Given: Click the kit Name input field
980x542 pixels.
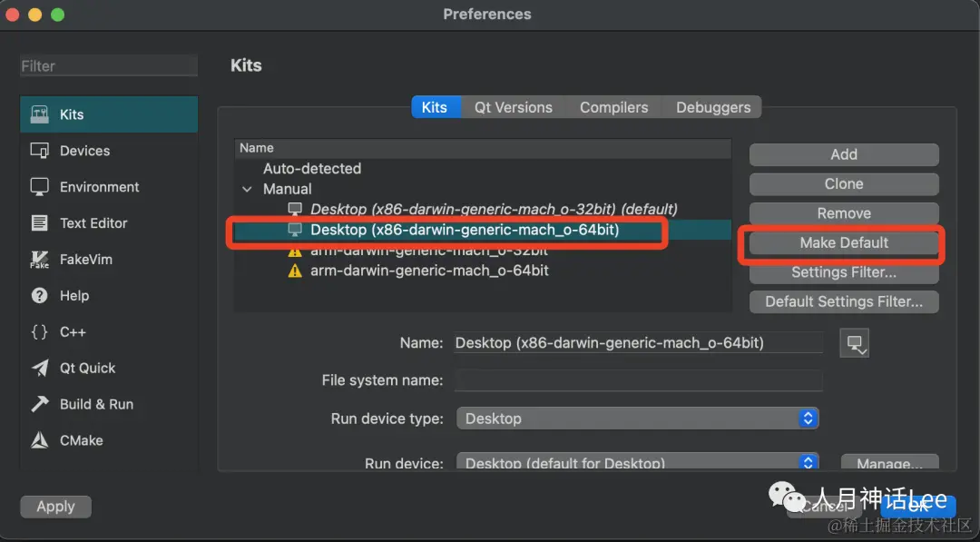Looking at the screenshot, I should [638, 342].
